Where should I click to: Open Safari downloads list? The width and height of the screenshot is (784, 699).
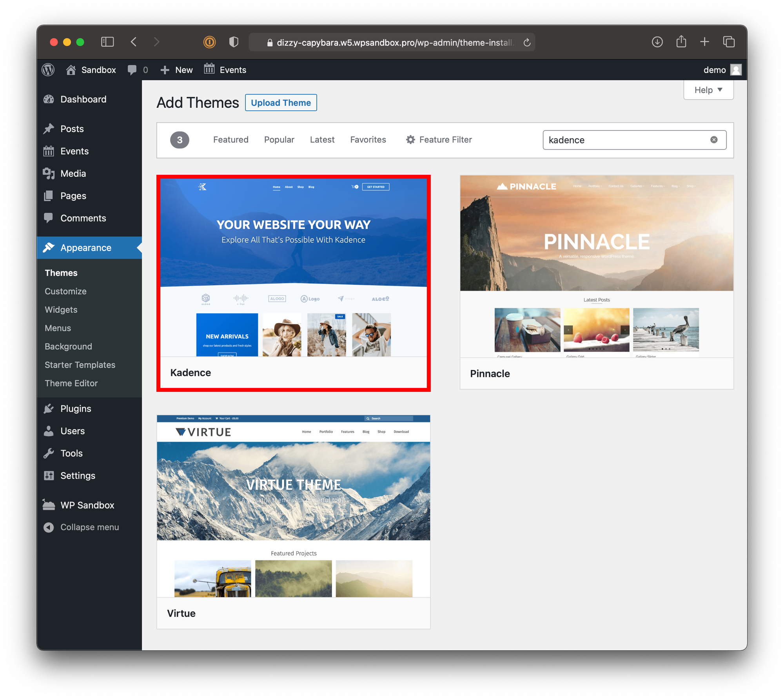[x=657, y=42]
